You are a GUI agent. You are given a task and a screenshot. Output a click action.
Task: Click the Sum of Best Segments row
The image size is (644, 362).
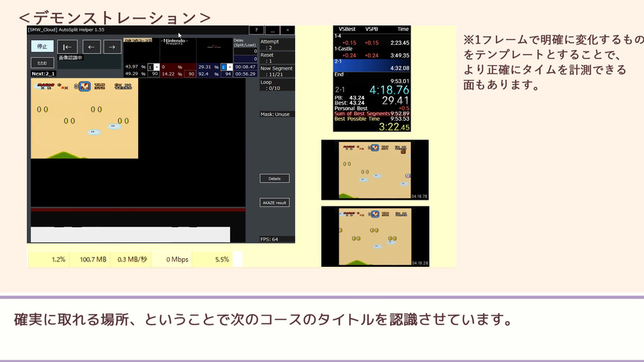click(372, 114)
